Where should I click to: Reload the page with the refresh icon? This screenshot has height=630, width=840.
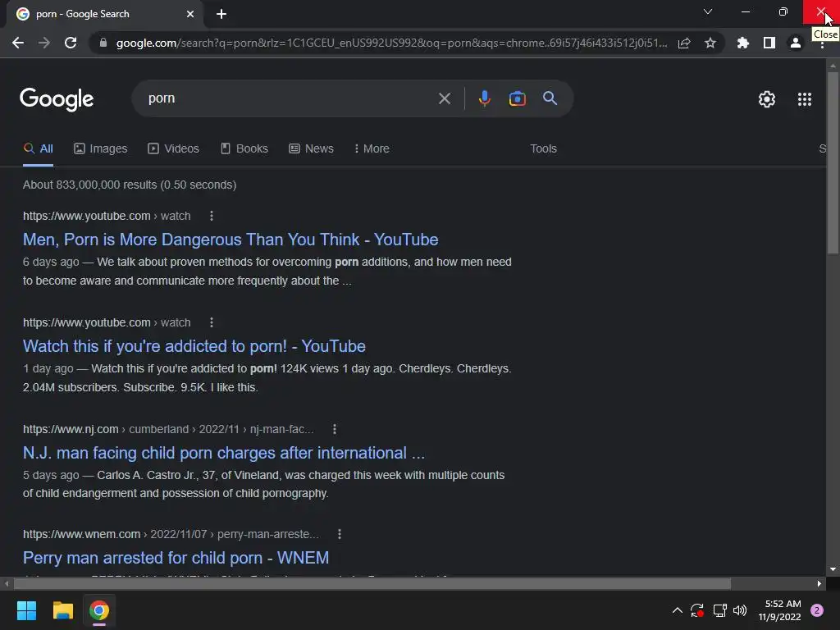(x=71, y=43)
